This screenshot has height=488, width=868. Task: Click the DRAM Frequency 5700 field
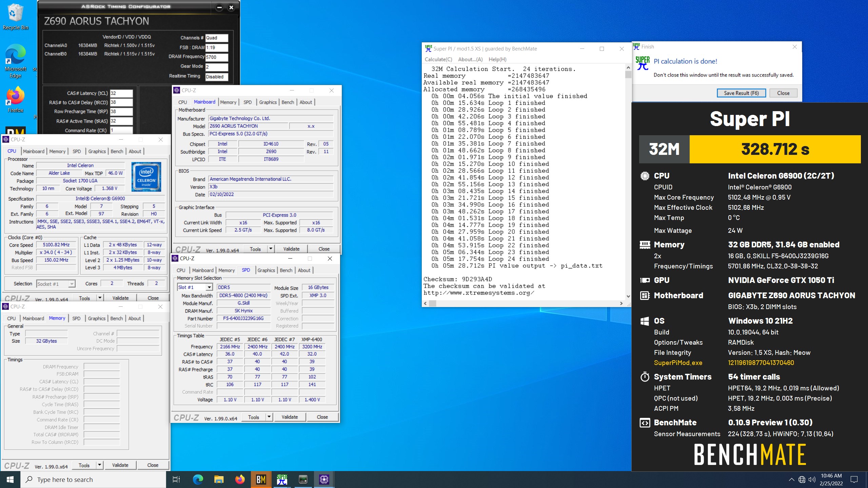(217, 57)
